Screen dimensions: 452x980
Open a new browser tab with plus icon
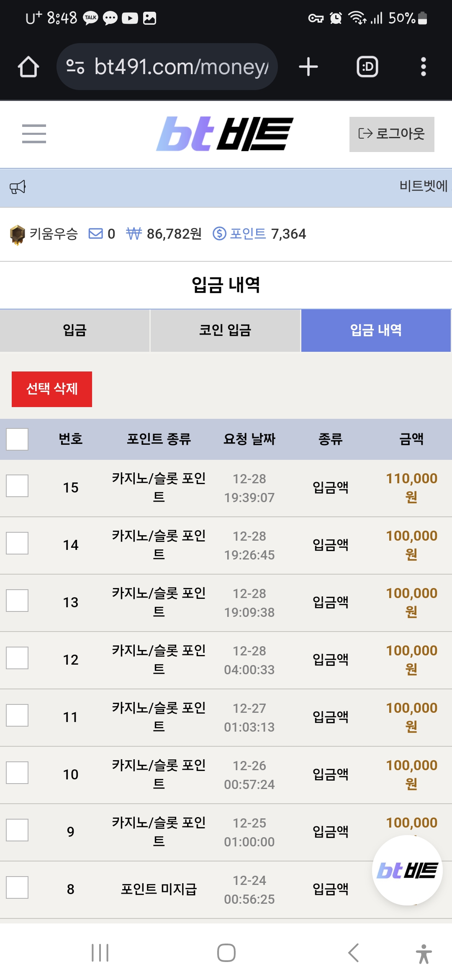(x=308, y=67)
